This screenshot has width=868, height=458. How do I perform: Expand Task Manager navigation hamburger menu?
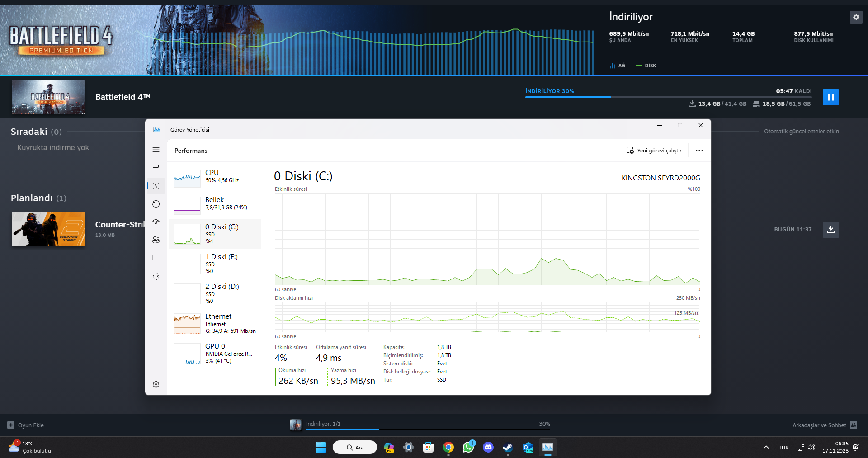click(156, 150)
